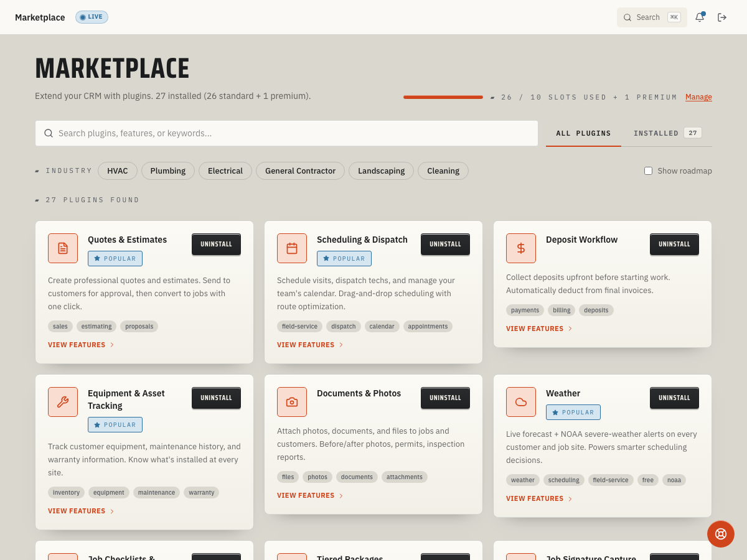Open the notifications bell
Viewport: 747px width, 560px height.
click(x=700, y=17)
